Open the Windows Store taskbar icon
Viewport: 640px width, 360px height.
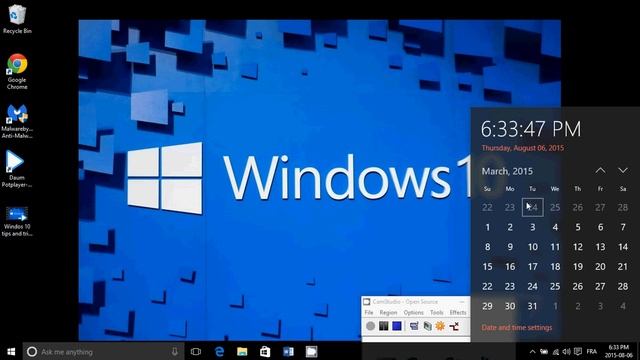265,351
